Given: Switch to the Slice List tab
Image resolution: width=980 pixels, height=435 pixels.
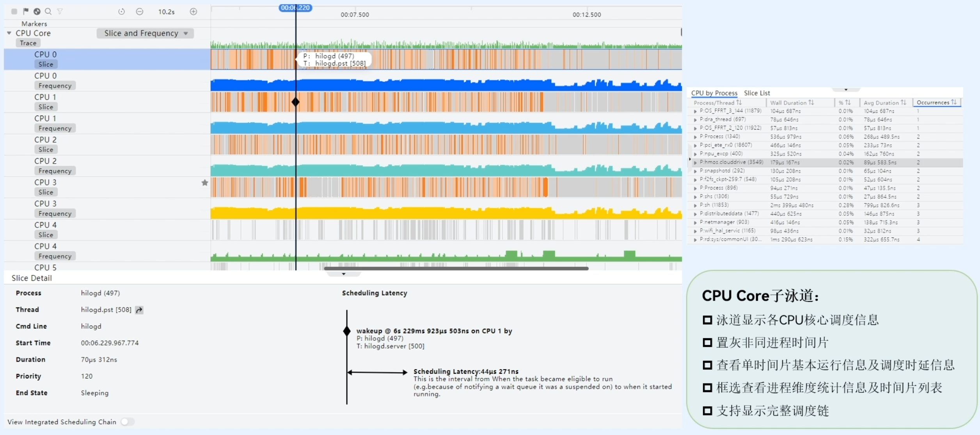Looking at the screenshot, I should pos(756,93).
